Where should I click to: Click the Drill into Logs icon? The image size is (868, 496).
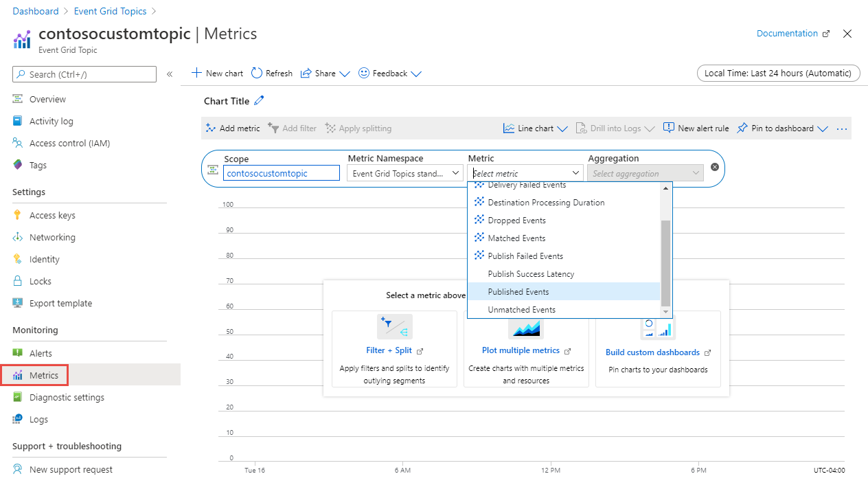(580, 128)
